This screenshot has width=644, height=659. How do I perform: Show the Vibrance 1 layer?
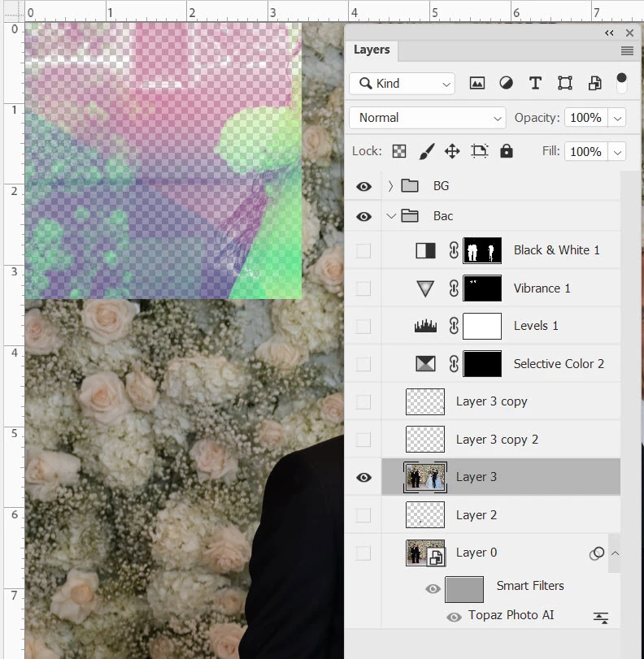coord(363,288)
